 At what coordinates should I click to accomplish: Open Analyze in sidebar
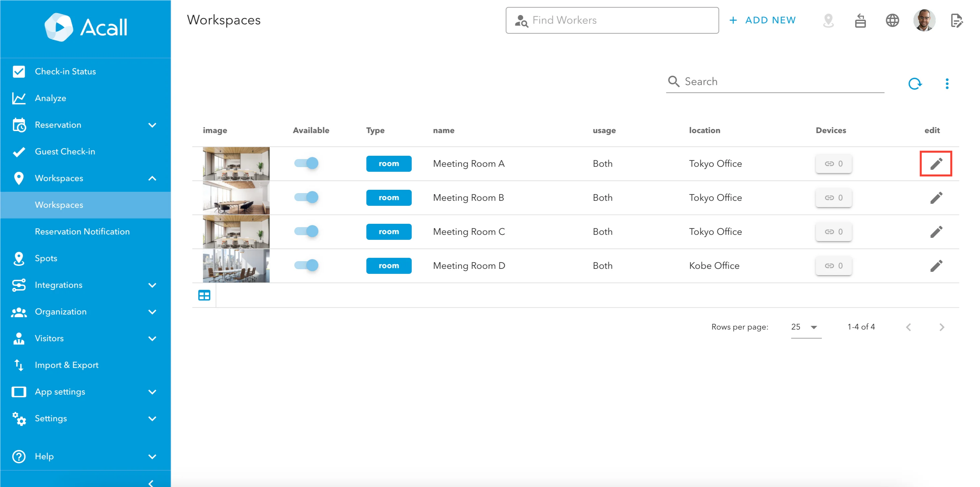click(x=85, y=98)
